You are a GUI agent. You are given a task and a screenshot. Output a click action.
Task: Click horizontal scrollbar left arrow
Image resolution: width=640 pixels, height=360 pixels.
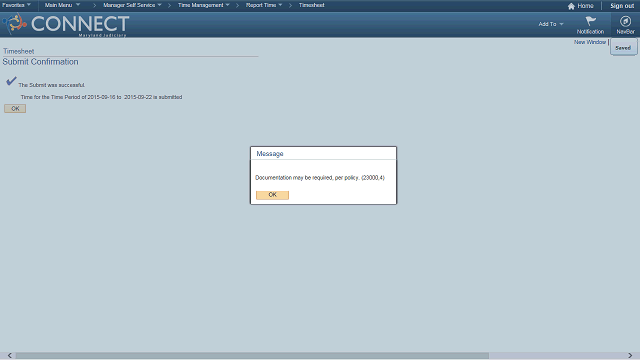(x=9, y=356)
